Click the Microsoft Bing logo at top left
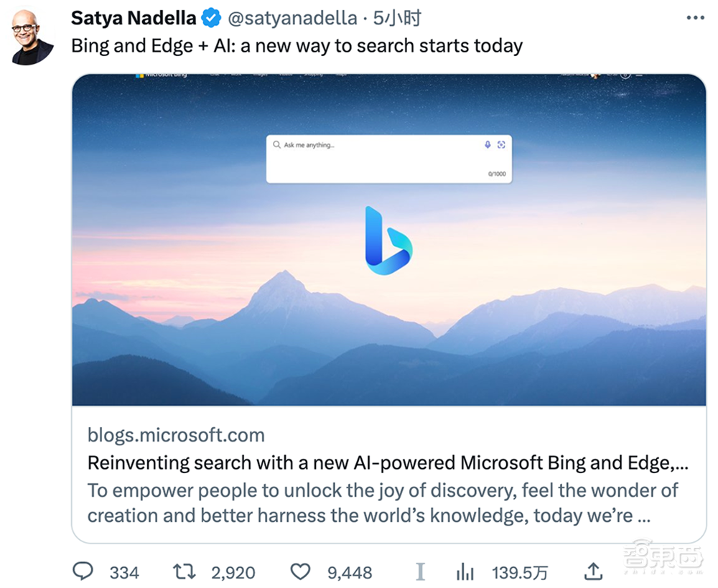This screenshot has height=588, width=718. tap(157, 75)
